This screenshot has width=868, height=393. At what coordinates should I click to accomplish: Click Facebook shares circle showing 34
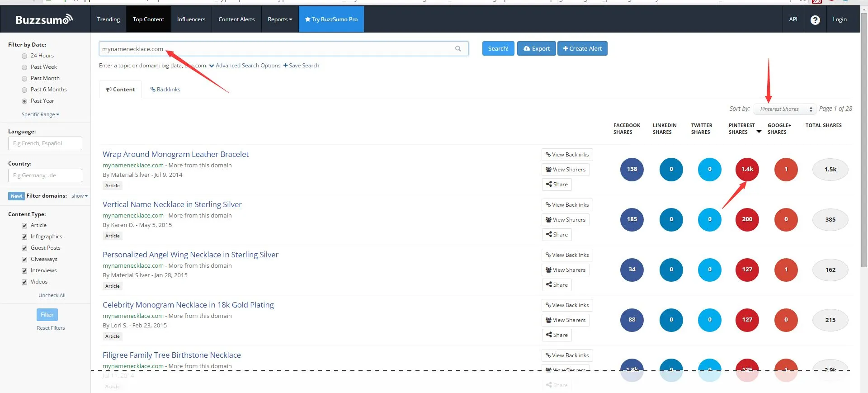point(632,270)
